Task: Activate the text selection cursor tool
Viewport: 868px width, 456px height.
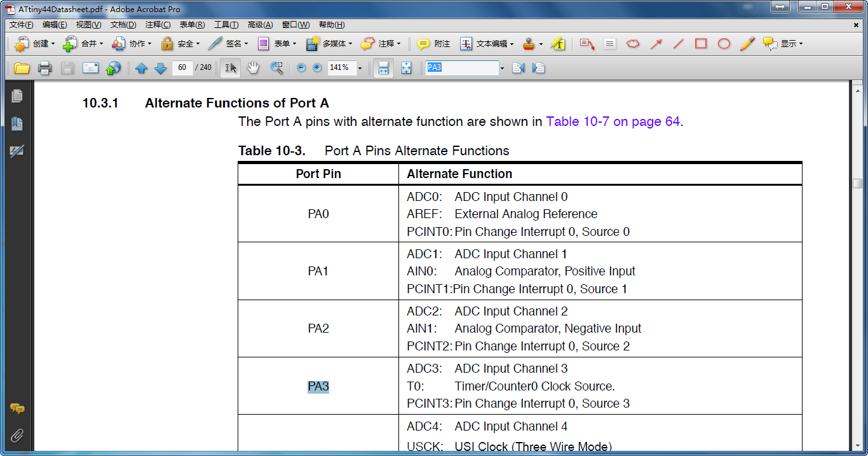Action: pos(230,68)
